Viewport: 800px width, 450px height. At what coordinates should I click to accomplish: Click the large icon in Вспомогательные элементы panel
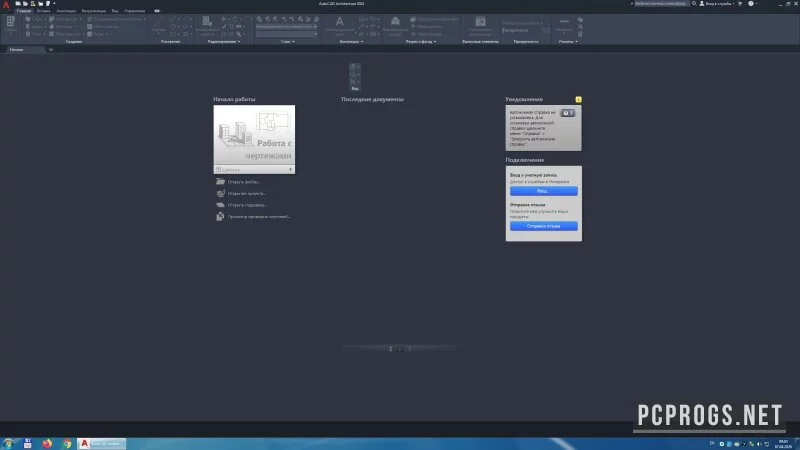click(480, 21)
